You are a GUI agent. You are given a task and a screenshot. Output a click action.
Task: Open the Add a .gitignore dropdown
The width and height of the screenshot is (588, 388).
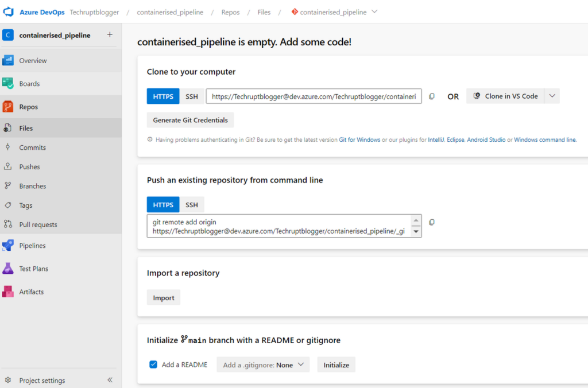click(262, 364)
